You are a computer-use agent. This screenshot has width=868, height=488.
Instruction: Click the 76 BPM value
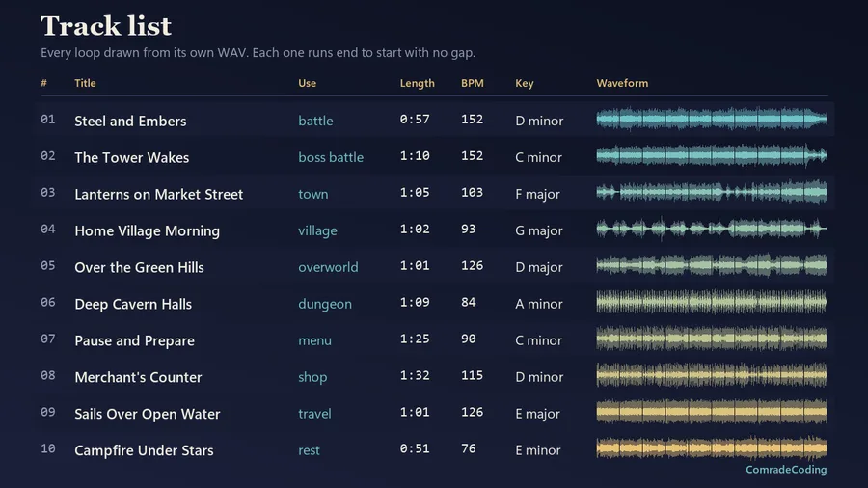coord(469,448)
